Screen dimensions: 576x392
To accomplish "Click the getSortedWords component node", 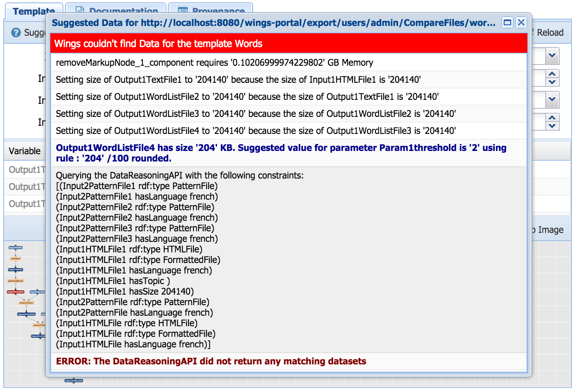I will pyautogui.click(x=15, y=281).
